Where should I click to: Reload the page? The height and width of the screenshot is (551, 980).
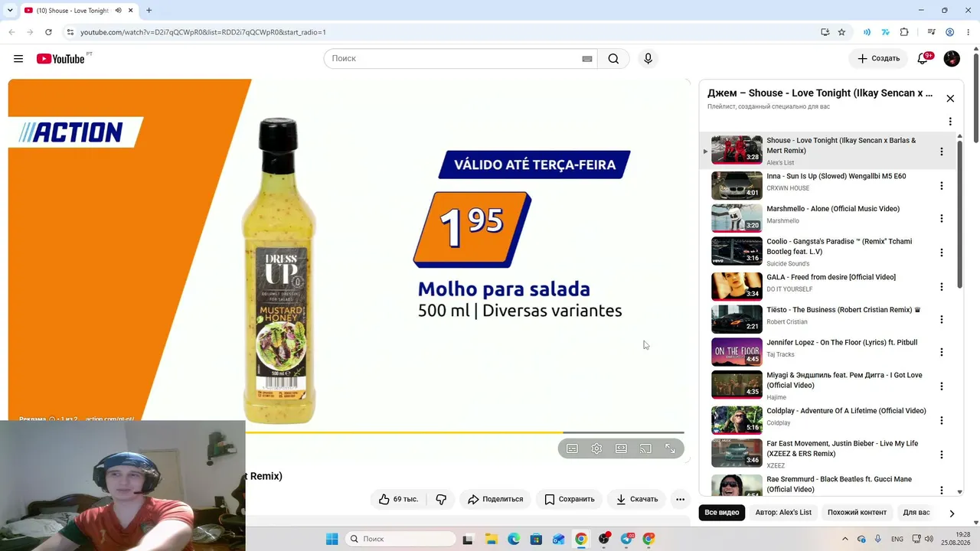coord(48,32)
